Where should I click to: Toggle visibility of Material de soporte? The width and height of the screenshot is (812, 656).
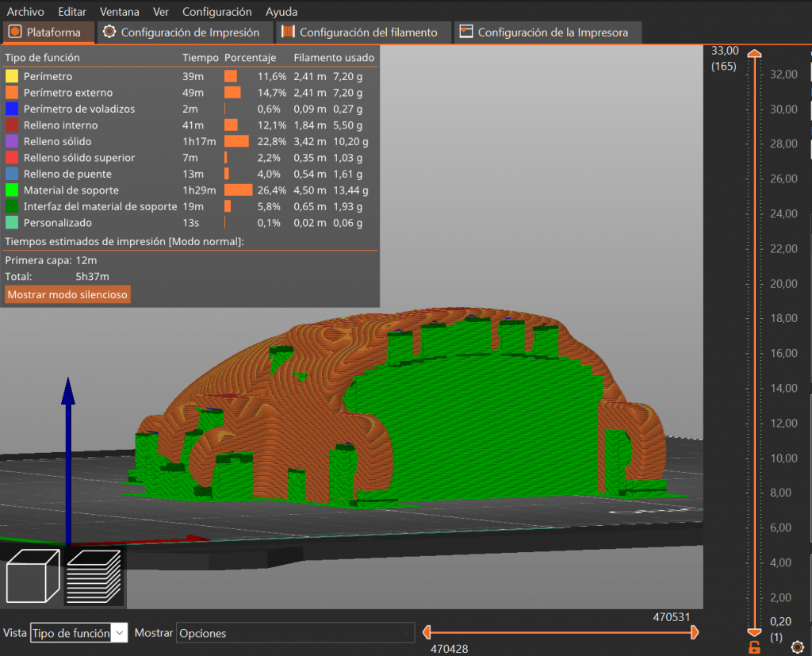[71, 190]
